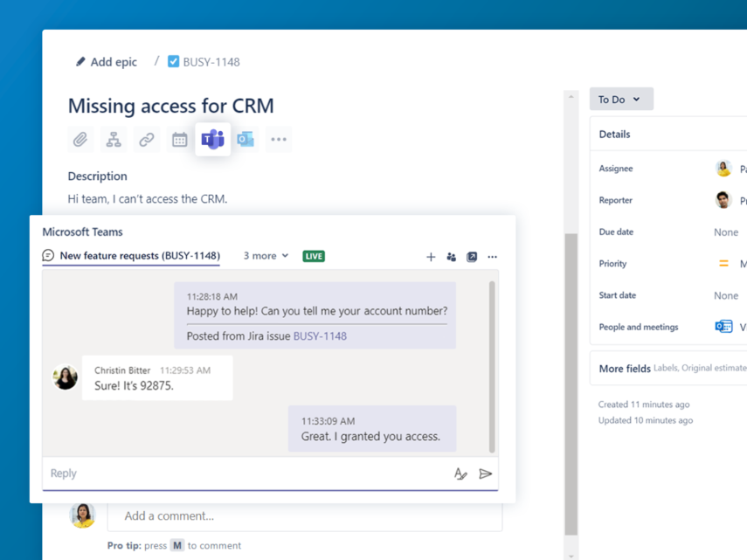
Task: Click the text format icon in reply box
Action: [460, 474]
